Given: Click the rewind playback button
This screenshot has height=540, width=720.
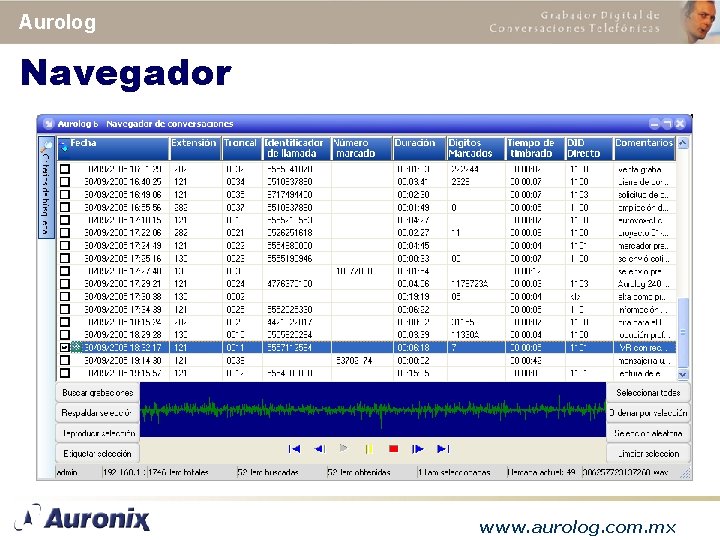Looking at the screenshot, I should [320, 449].
